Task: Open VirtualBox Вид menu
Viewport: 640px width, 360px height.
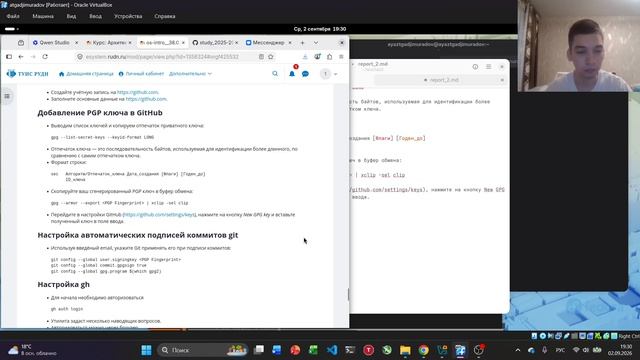Action: [x=71, y=16]
